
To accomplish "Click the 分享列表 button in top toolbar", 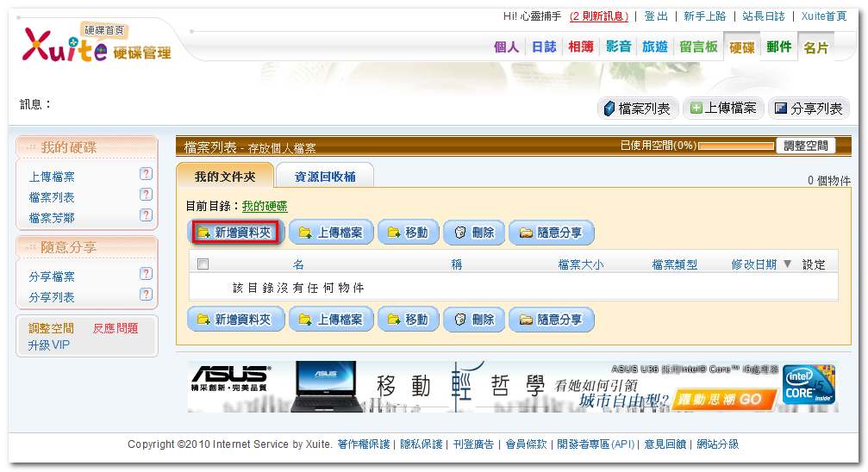I will [x=809, y=109].
